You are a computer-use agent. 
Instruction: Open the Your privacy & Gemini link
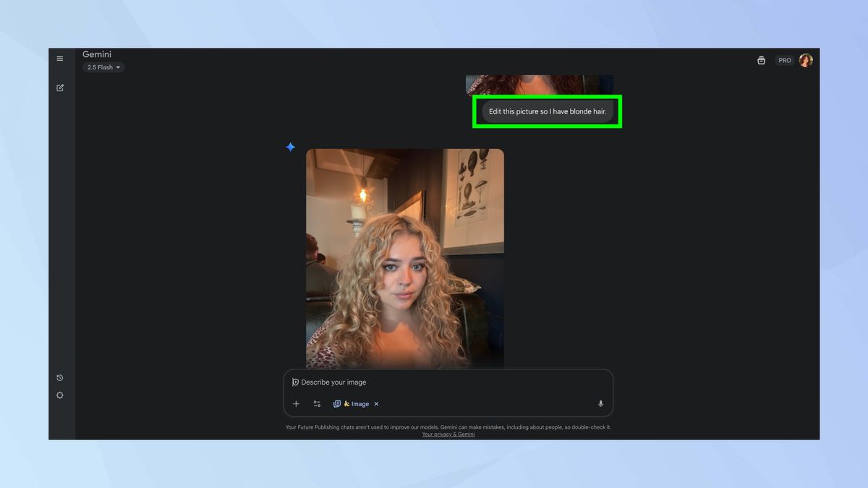[x=448, y=434]
